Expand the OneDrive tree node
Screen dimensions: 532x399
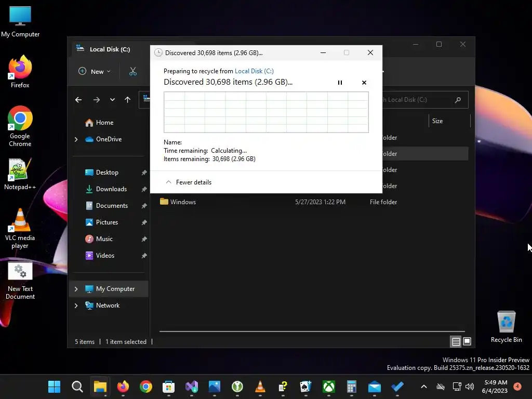click(76, 139)
